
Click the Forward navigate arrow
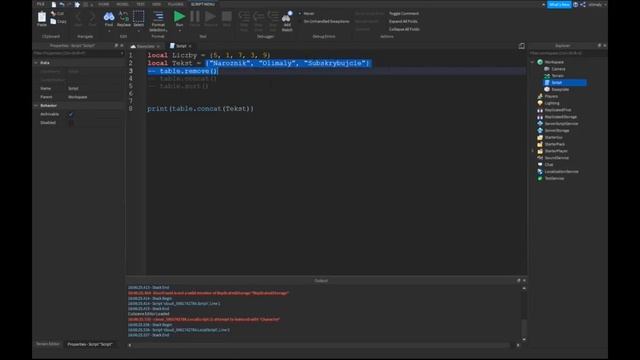coord(93,17)
